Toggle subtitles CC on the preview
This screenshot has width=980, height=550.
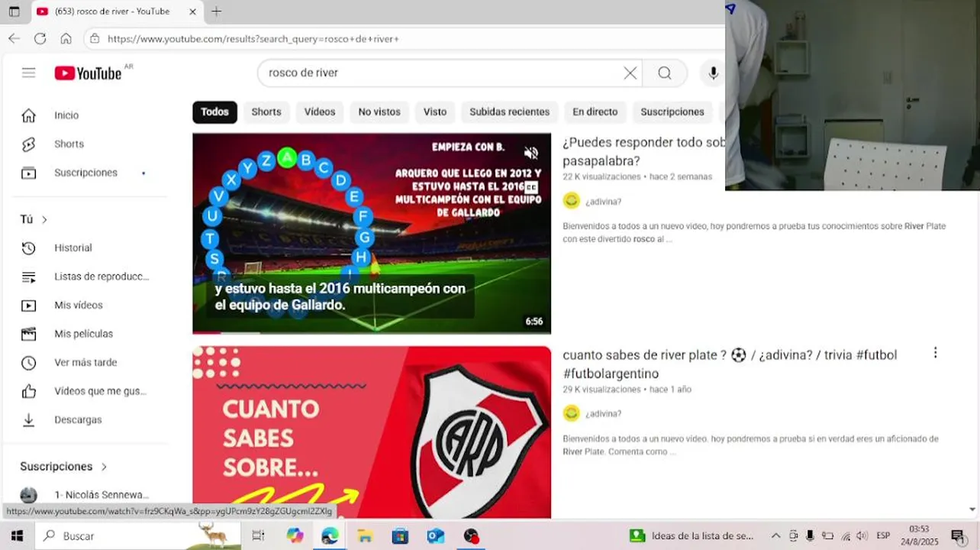coord(531,187)
